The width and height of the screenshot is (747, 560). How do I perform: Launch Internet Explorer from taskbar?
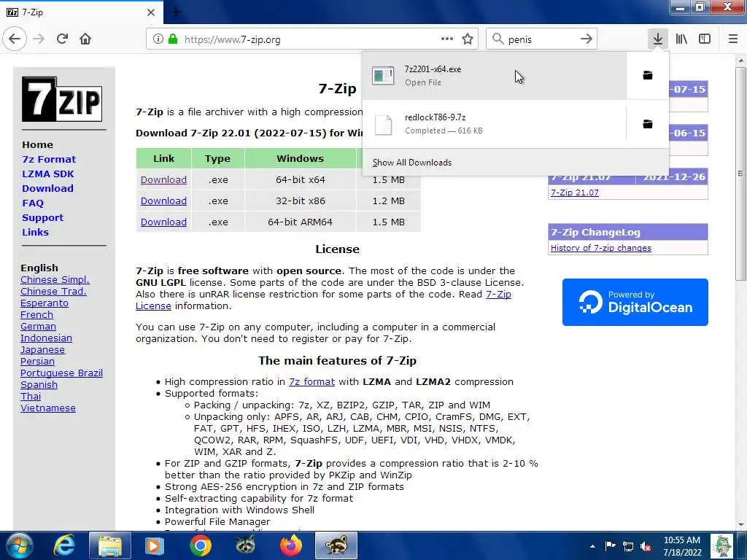[x=64, y=545]
